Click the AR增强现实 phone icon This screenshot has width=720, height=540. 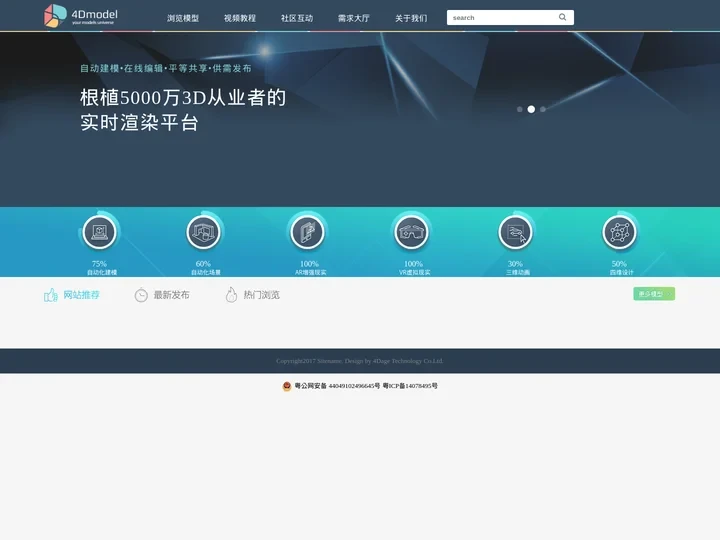pyautogui.click(x=307, y=232)
